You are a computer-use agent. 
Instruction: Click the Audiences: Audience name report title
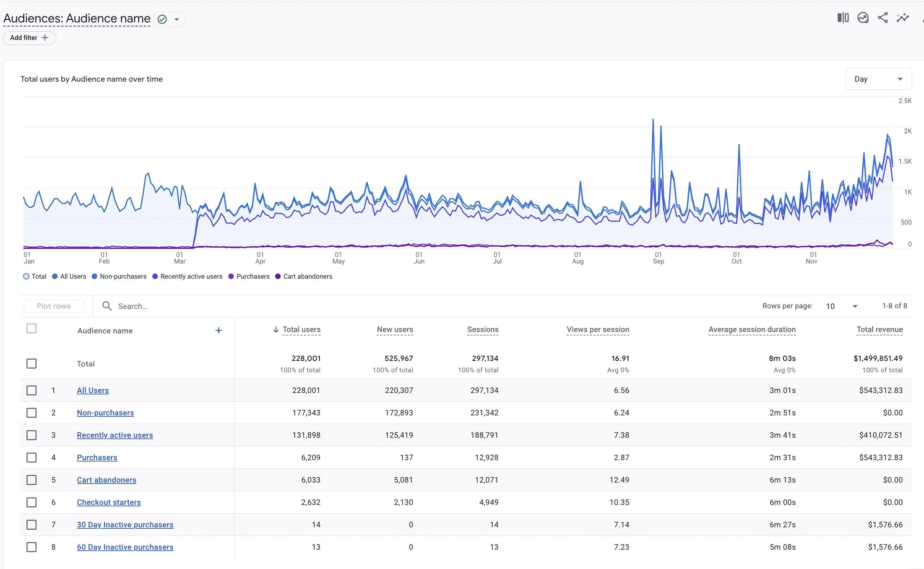pyautogui.click(x=77, y=19)
